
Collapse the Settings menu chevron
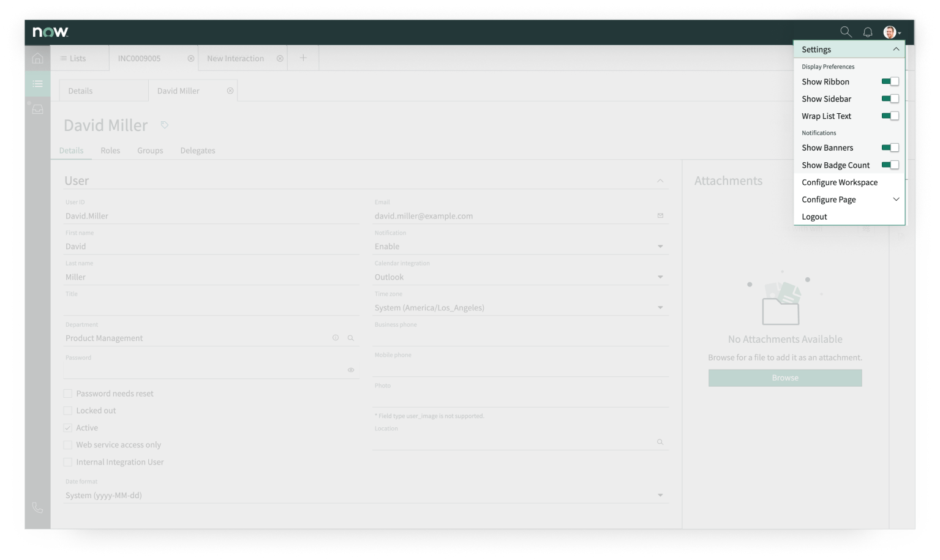tap(896, 49)
